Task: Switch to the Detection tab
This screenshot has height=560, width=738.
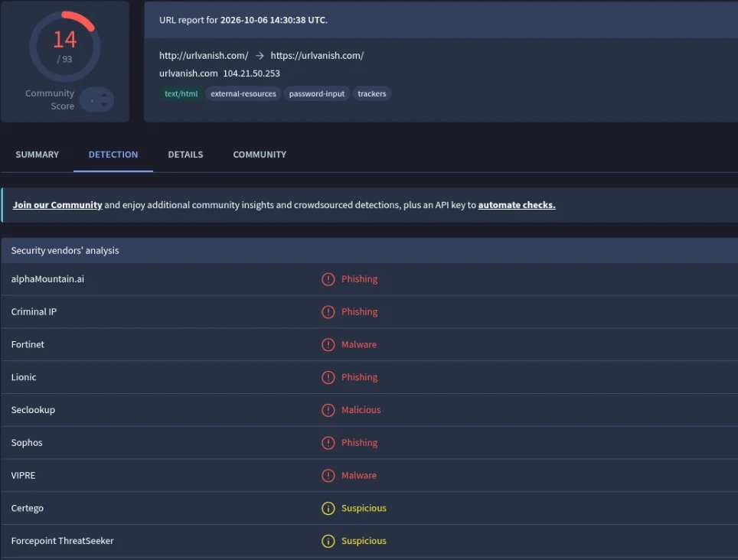Action: tap(113, 155)
